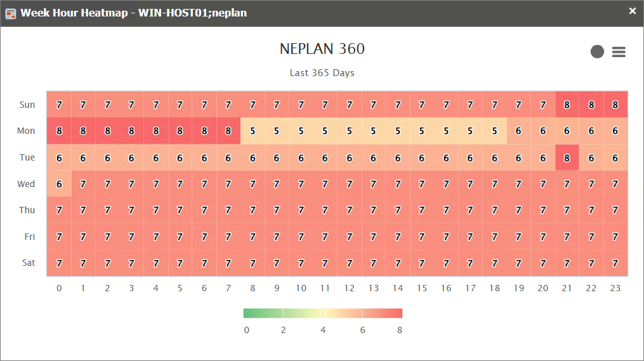Click the Monday hour 0 cell showing 8

59,131
